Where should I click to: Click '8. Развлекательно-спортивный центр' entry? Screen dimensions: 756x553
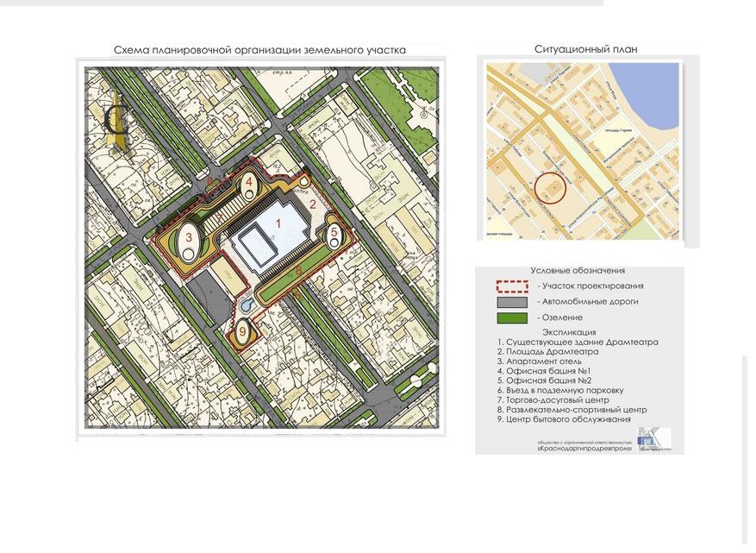click(x=572, y=410)
